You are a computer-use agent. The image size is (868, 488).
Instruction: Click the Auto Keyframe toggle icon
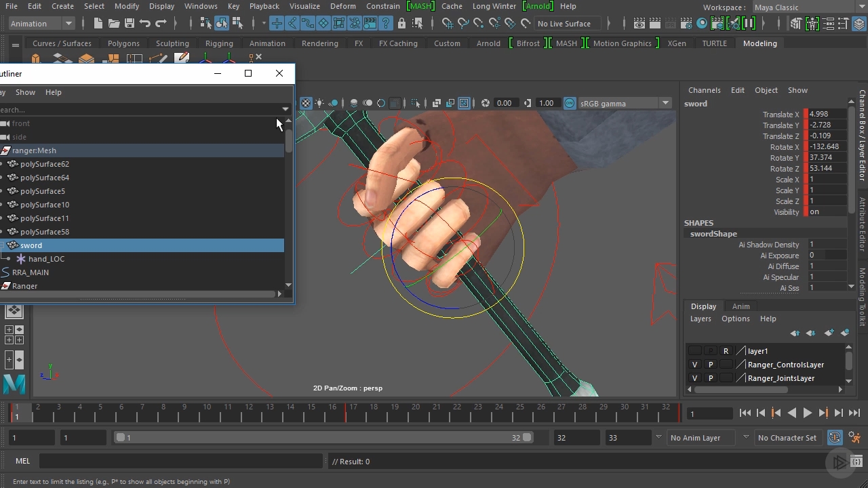click(835, 437)
